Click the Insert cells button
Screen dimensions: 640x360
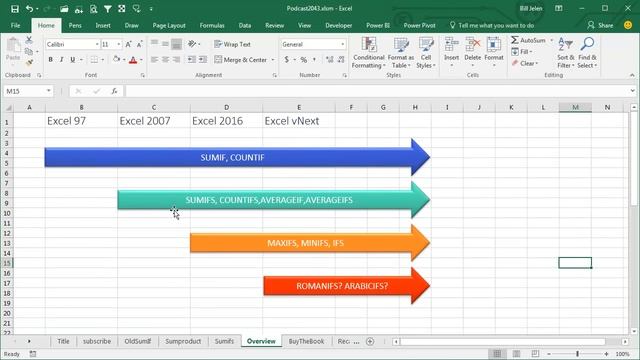(451, 52)
